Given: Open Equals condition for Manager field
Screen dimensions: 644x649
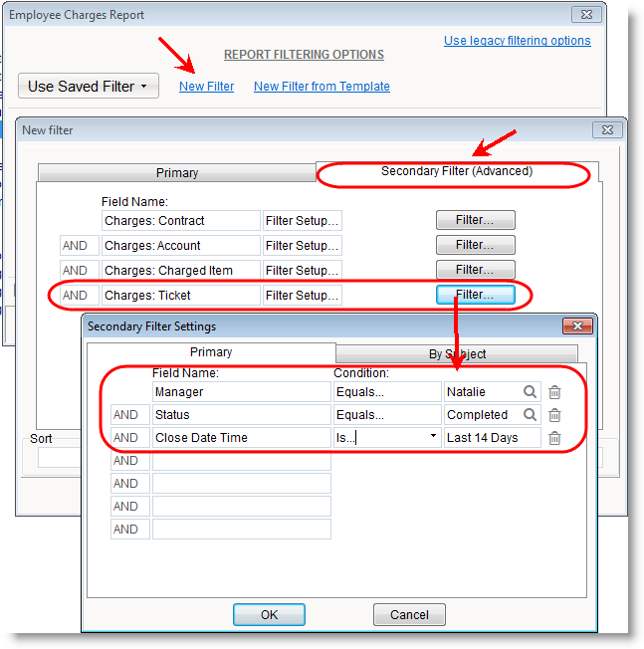Looking at the screenshot, I should [387, 392].
